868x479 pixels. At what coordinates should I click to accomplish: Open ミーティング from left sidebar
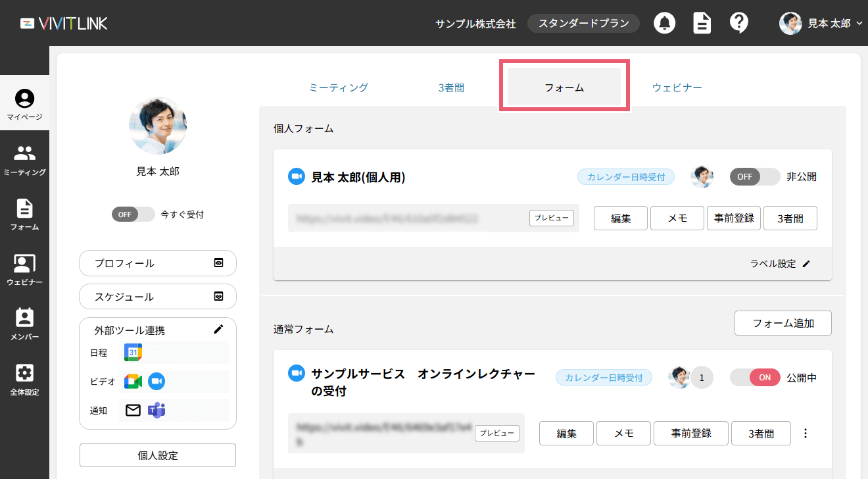point(24,160)
